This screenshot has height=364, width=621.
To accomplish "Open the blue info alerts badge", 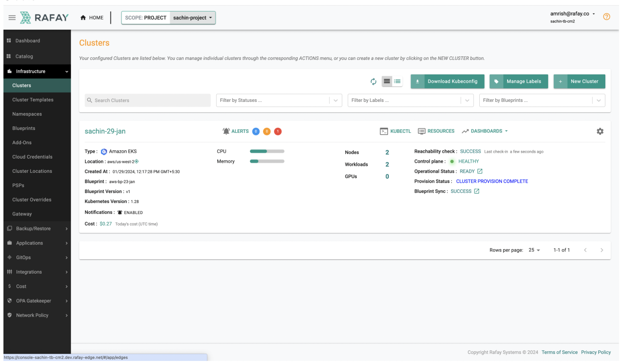I will [256, 131].
